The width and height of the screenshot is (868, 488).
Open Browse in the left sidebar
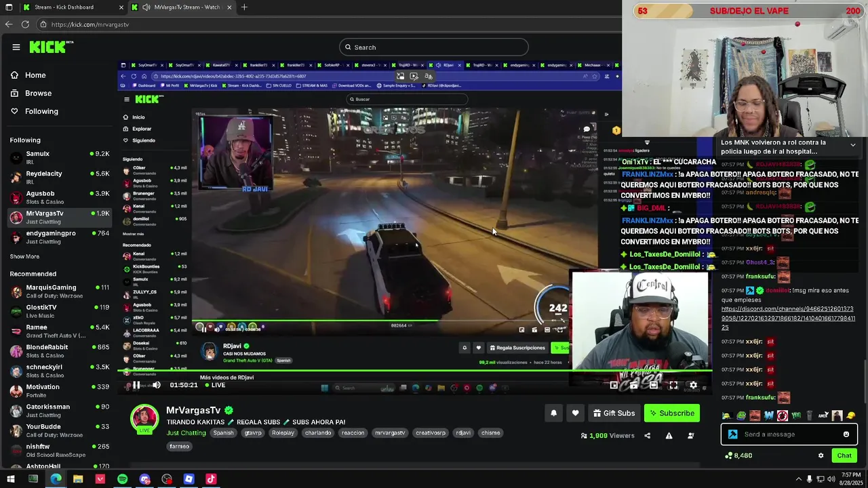31,93
